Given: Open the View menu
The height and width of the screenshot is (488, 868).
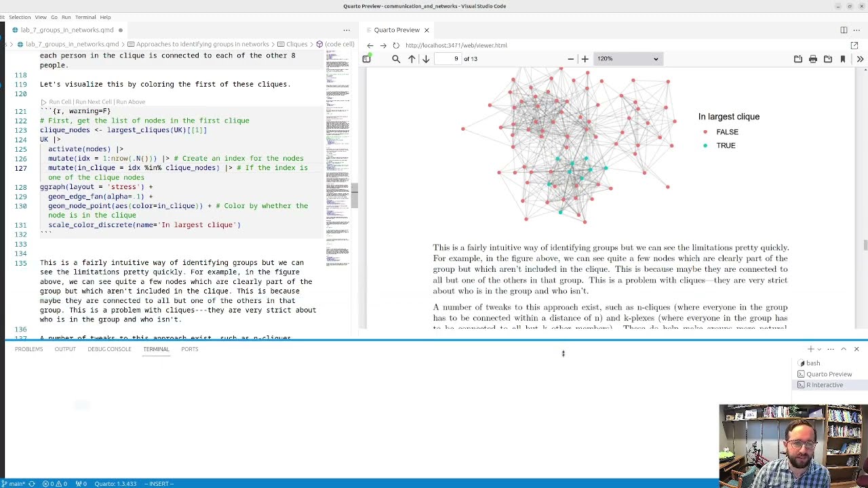Looking at the screenshot, I should coord(41,17).
